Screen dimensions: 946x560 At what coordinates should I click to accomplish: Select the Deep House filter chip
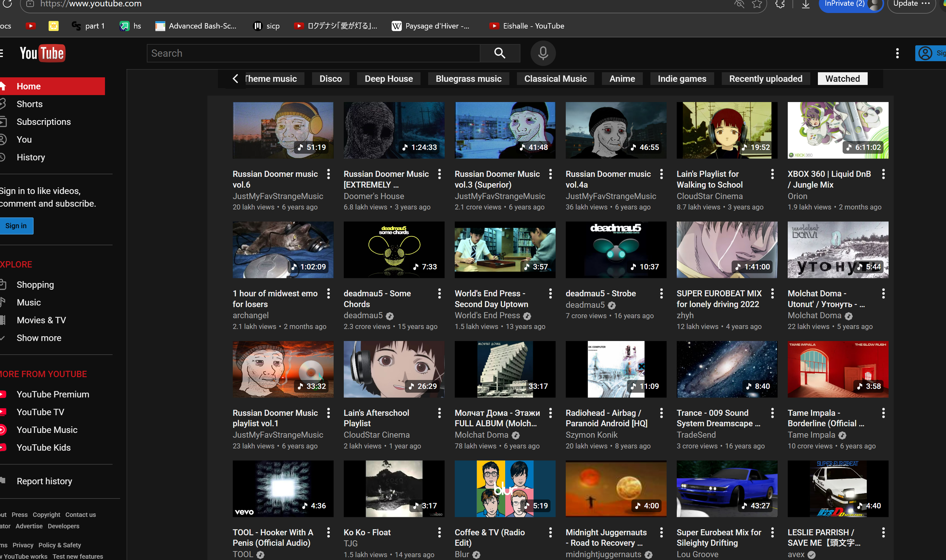coord(388,79)
